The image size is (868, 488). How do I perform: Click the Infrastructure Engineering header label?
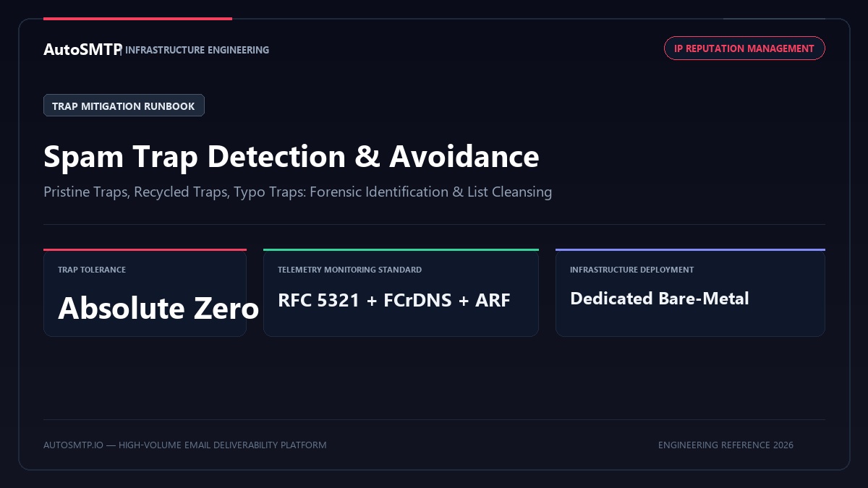coord(197,50)
